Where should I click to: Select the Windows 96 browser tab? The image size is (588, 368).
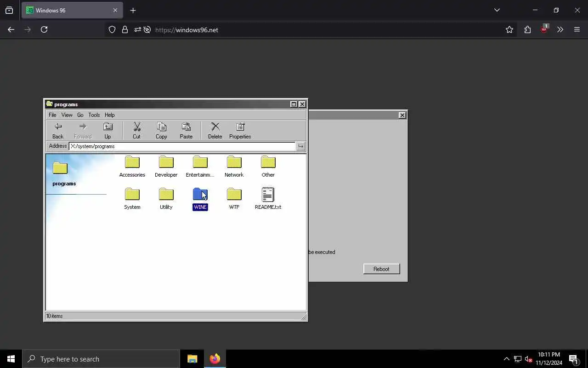click(x=72, y=10)
